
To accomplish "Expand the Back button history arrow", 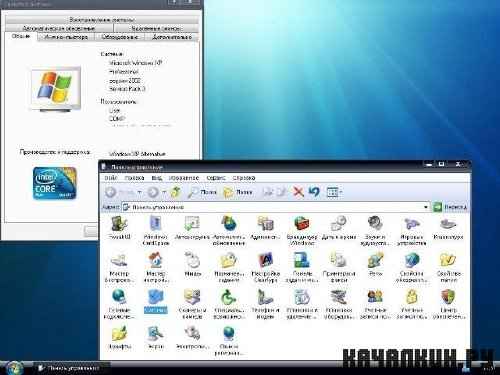I will pyautogui.click(x=139, y=192).
